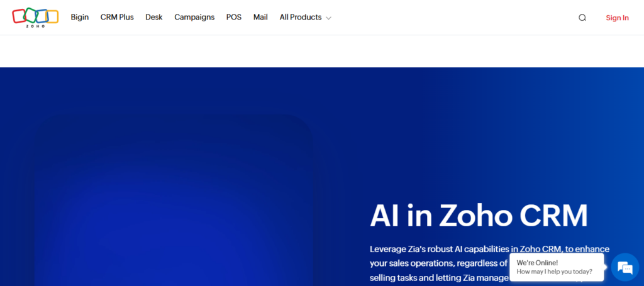The height and width of the screenshot is (286, 644).
Task: Click the Sign In link
Action: pyautogui.click(x=617, y=18)
